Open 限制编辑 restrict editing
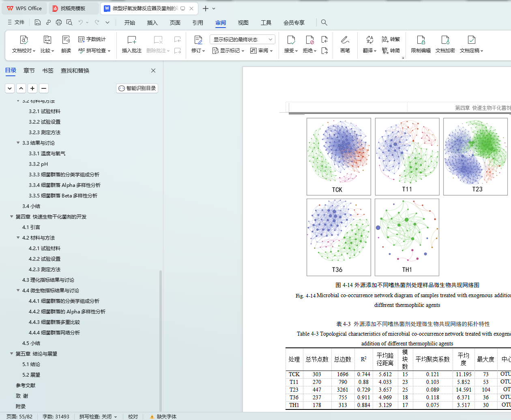The image size is (511, 420). (x=421, y=45)
